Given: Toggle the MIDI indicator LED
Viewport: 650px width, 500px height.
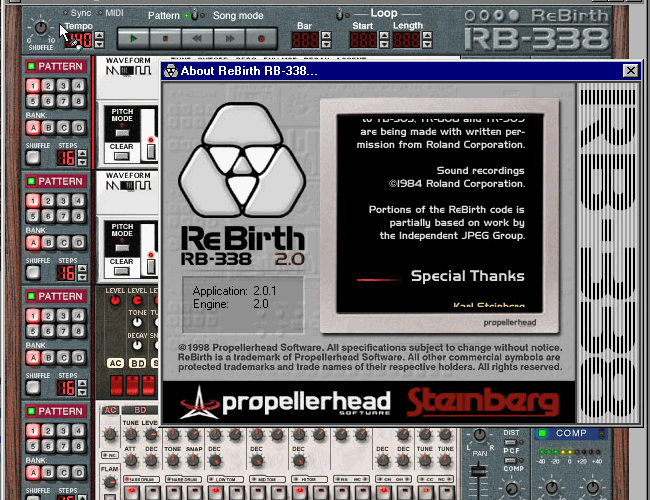Looking at the screenshot, I should pos(100,13).
